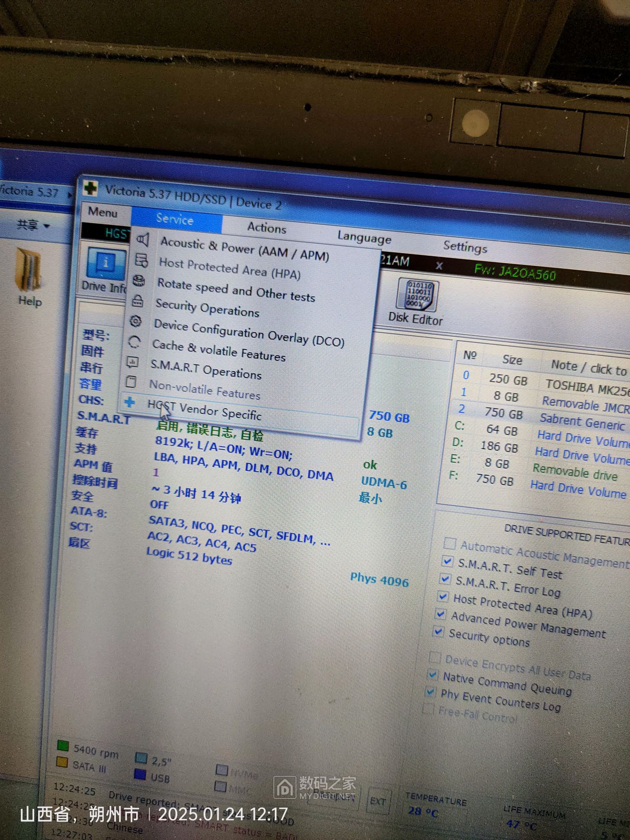Select drive 1 Removable JMCR 8 GB row

pos(543,399)
